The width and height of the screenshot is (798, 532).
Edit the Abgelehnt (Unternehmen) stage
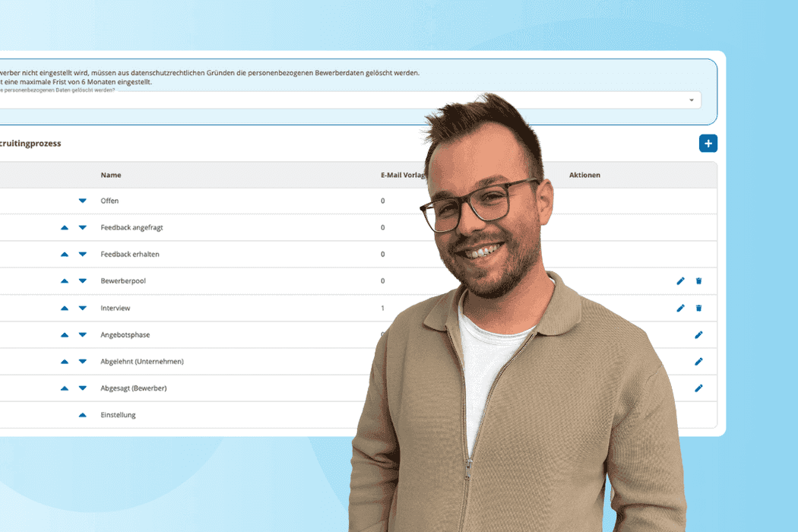pos(698,361)
